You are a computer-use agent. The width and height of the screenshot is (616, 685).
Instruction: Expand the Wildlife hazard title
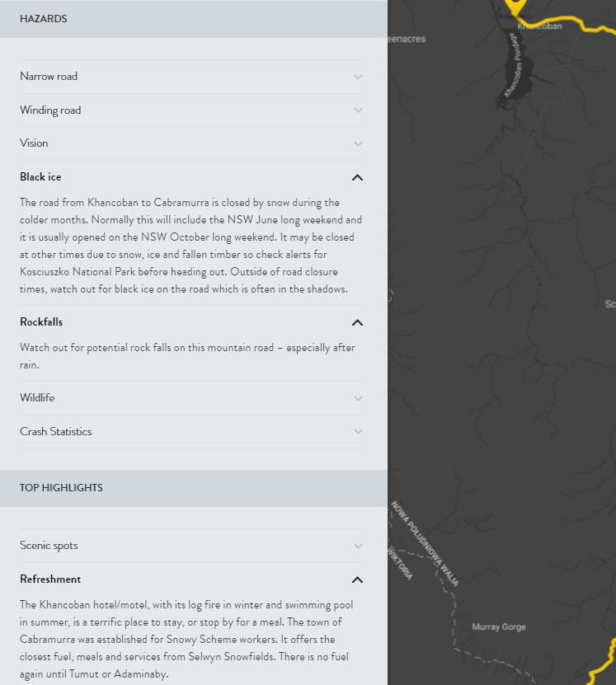(37, 398)
